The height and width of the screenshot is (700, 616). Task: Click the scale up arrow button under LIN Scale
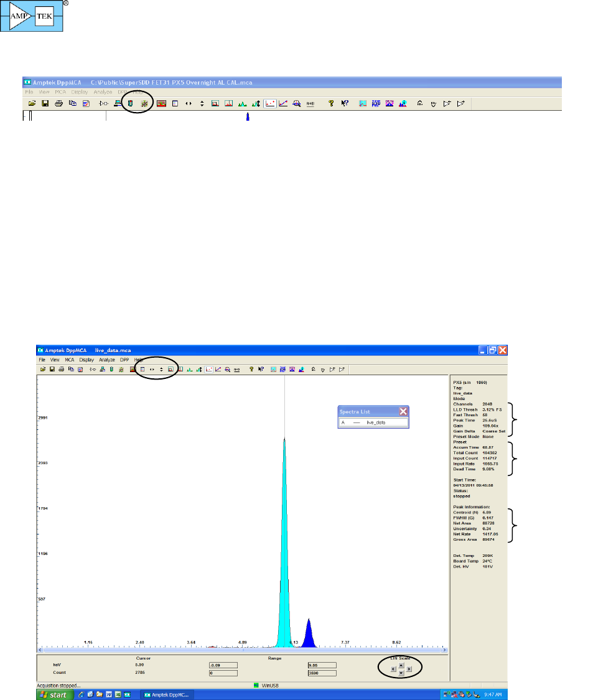(x=401, y=665)
